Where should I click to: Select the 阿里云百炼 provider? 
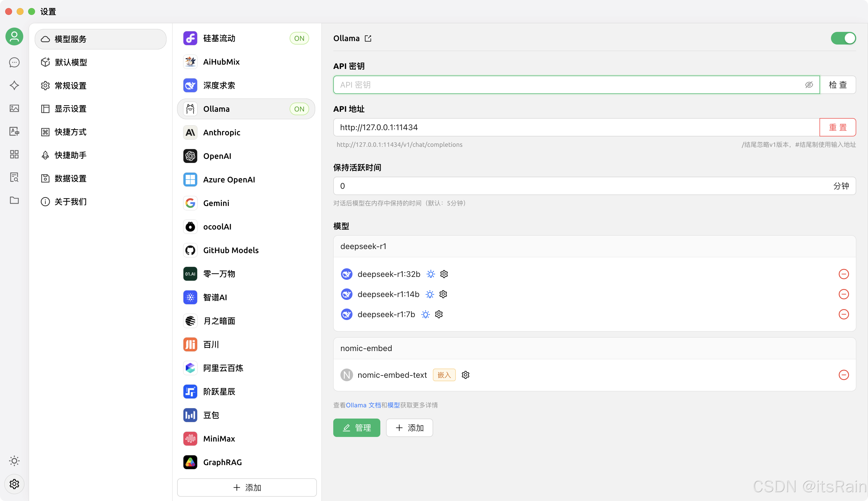[x=246, y=368]
